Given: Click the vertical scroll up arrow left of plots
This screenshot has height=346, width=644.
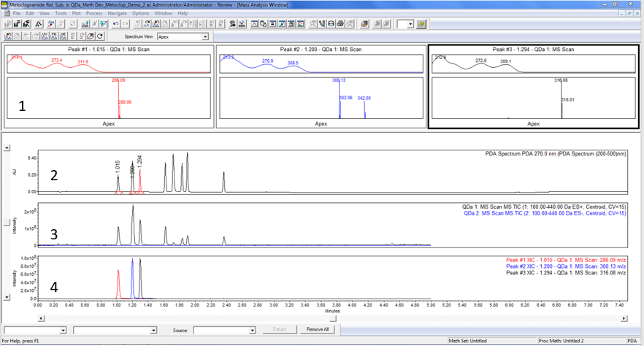Looking at the screenshot, I should (7, 147).
